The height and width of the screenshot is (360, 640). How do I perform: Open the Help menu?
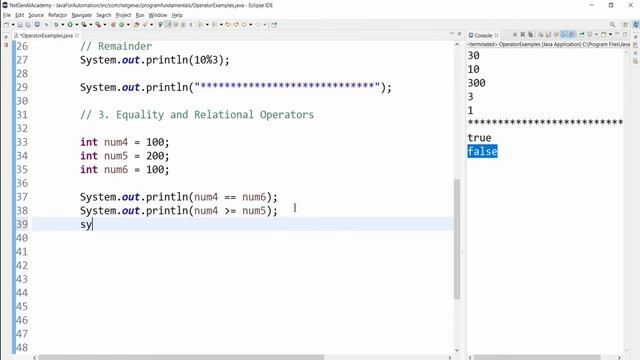click(x=177, y=15)
